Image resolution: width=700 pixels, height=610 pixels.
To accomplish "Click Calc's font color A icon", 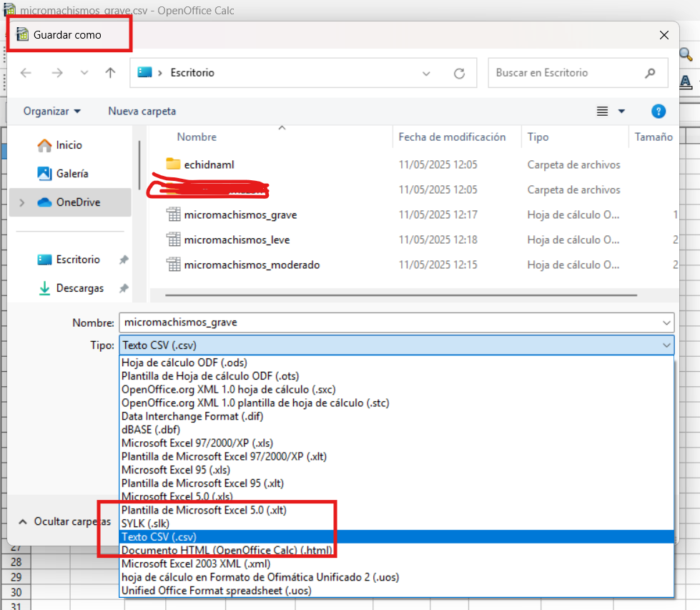I will (x=686, y=82).
